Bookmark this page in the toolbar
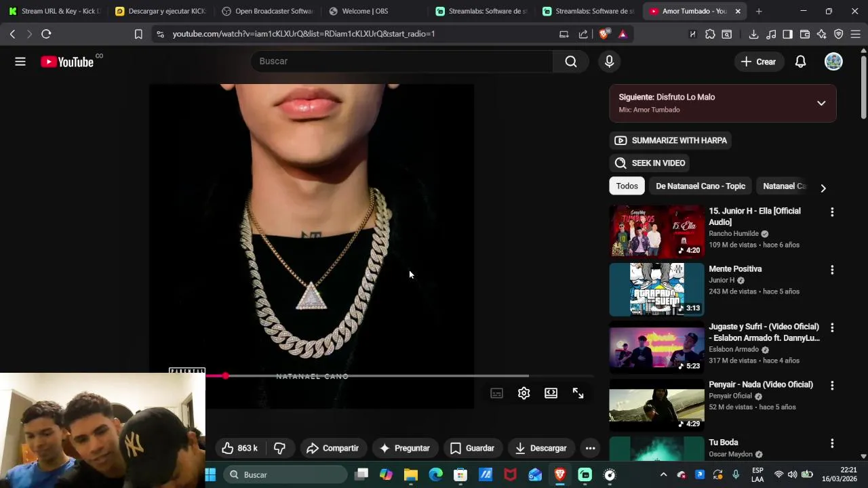The height and width of the screenshot is (488, 868). (x=138, y=34)
